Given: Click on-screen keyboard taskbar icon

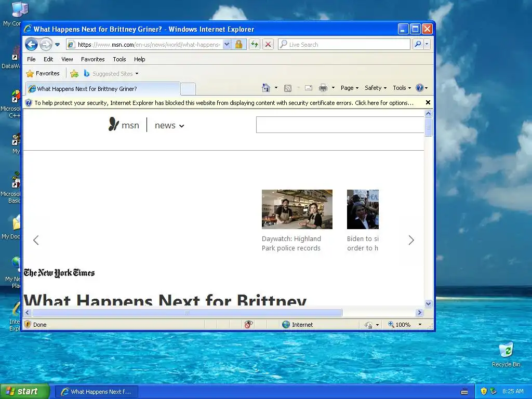Looking at the screenshot, I should tap(464, 392).
